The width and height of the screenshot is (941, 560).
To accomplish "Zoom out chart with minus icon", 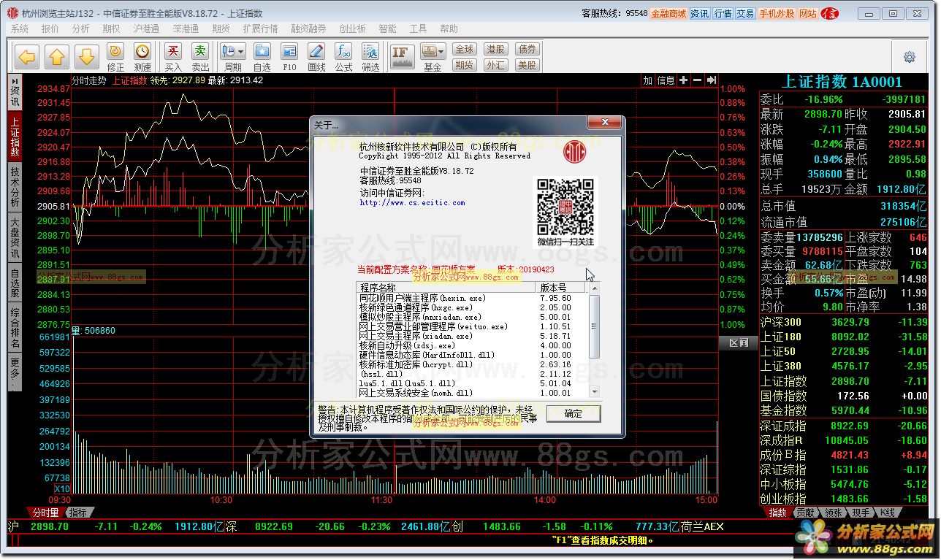I will tap(697, 80).
